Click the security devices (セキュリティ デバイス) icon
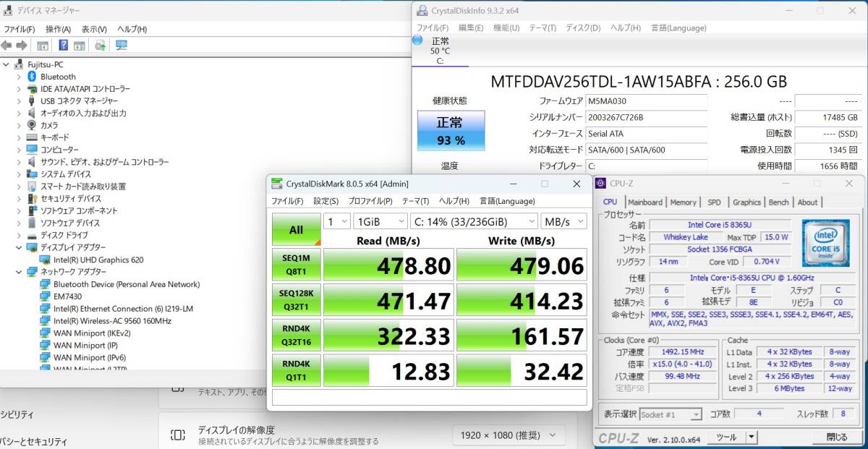 click(x=32, y=198)
